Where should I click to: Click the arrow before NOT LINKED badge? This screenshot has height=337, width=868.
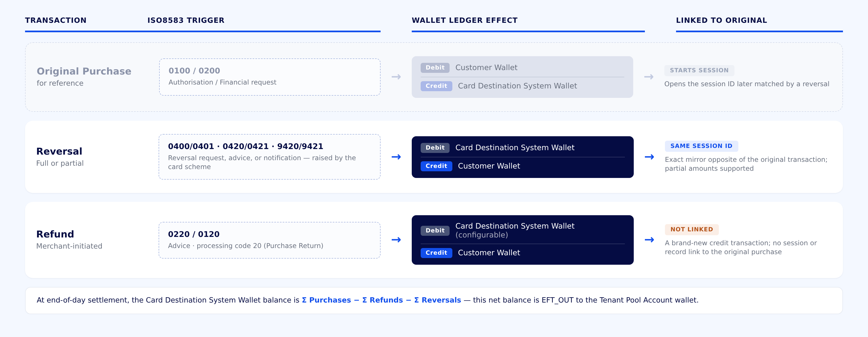coord(649,240)
